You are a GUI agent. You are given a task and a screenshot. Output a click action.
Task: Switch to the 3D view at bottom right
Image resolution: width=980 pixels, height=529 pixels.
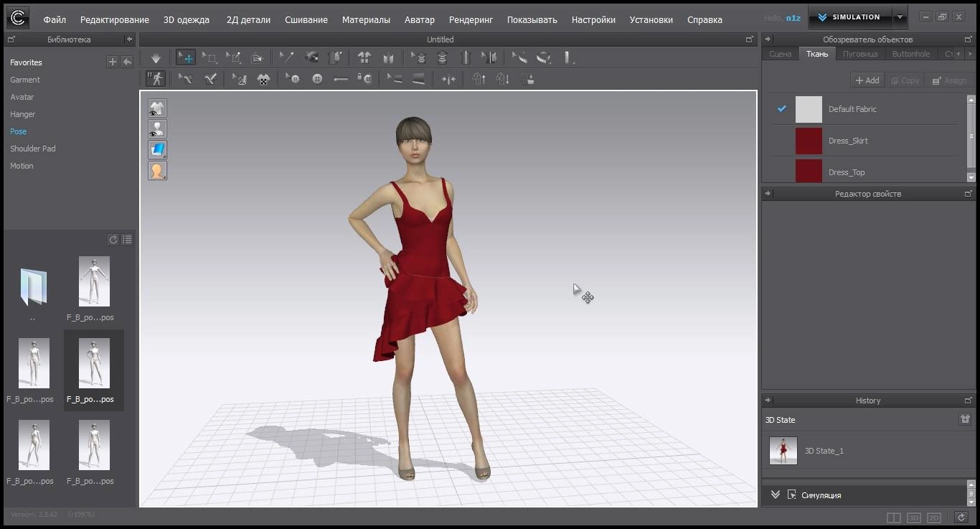914,518
